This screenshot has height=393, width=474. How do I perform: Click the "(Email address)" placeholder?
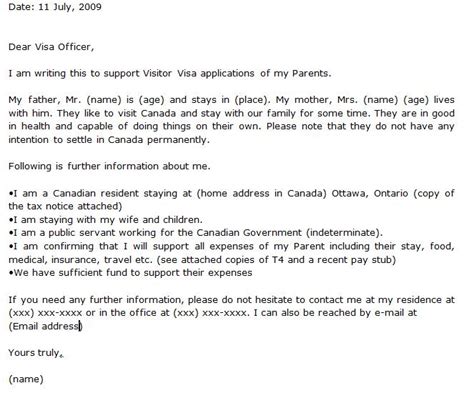click(x=45, y=326)
